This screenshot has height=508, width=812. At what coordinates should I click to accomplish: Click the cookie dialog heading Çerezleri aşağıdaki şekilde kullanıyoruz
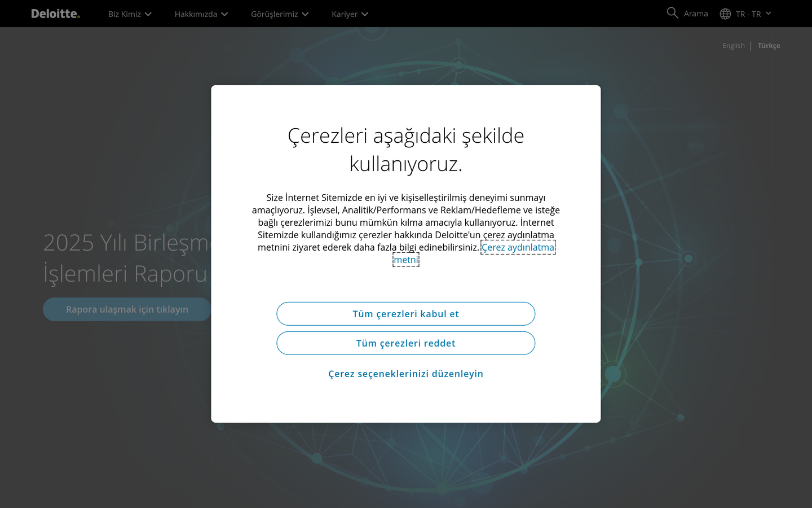point(406,150)
